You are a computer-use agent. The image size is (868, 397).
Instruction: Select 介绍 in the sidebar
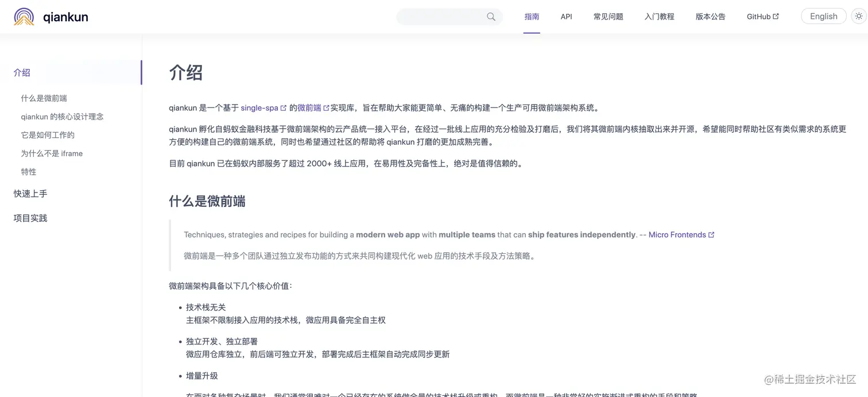click(x=22, y=72)
